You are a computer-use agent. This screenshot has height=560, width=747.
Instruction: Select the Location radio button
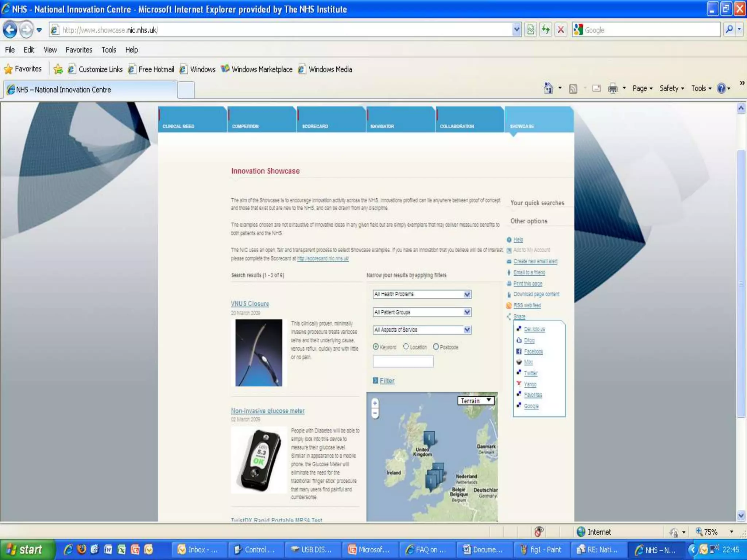coord(406,347)
